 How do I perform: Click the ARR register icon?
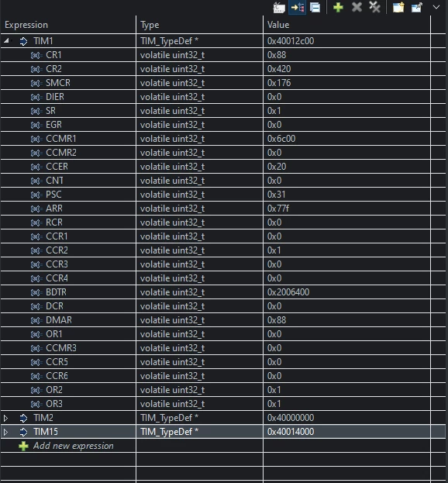[x=36, y=209]
